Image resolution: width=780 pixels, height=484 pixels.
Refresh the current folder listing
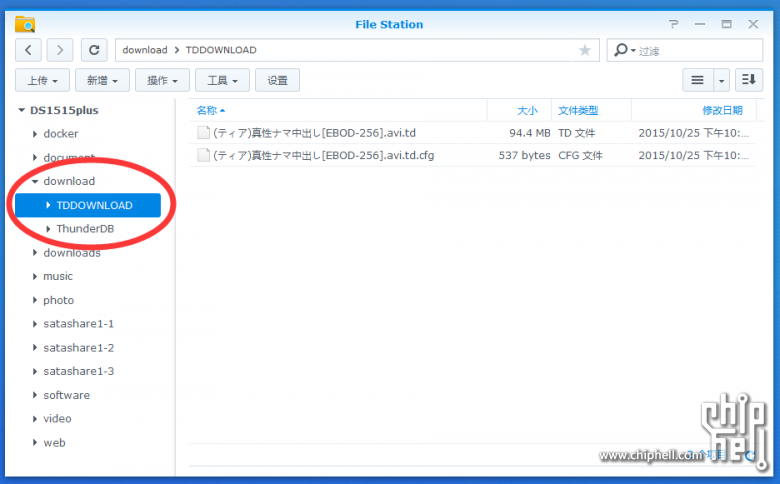[94, 50]
